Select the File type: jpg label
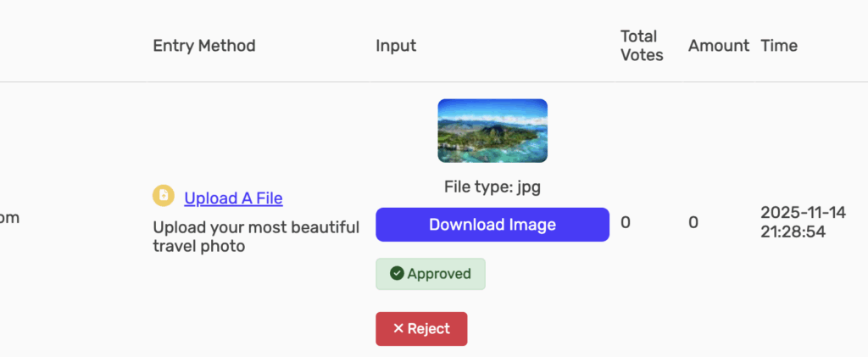 [492, 187]
